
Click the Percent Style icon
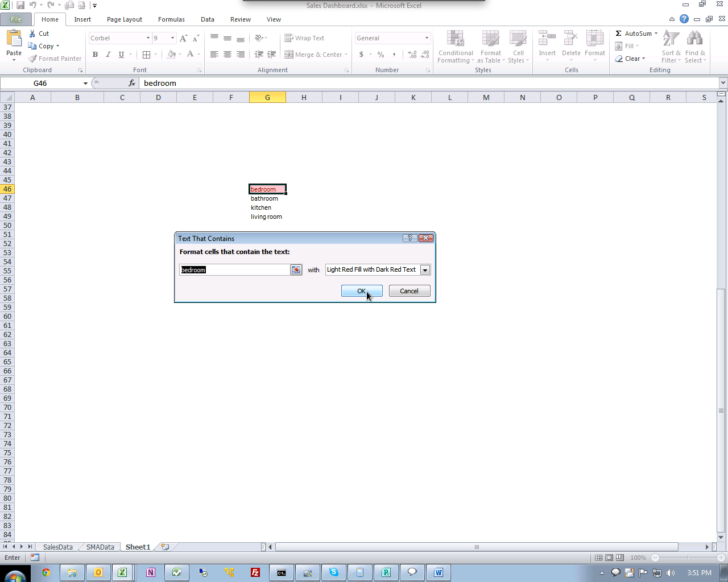click(x=380, y=55)
